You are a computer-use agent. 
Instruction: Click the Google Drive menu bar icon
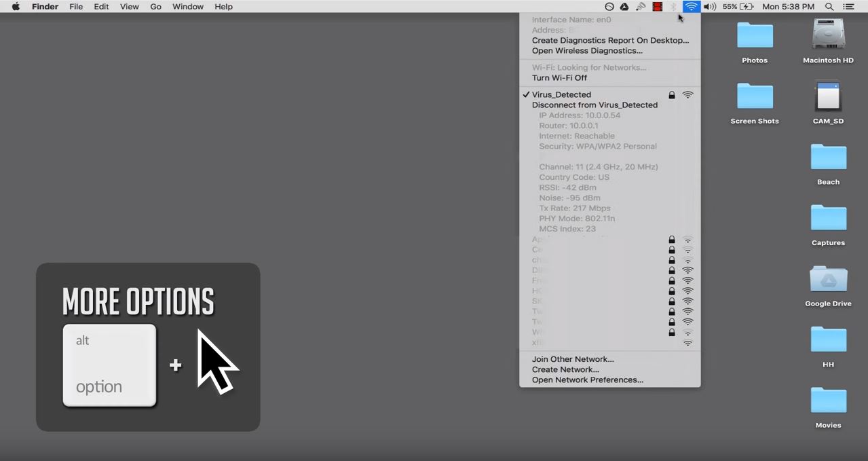click(x=624, y=7)
